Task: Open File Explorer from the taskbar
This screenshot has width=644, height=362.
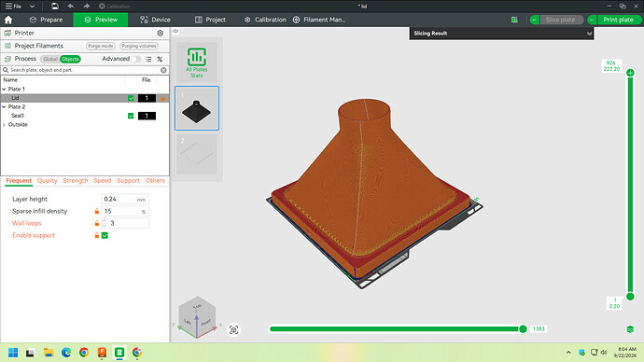Action: 49,353
